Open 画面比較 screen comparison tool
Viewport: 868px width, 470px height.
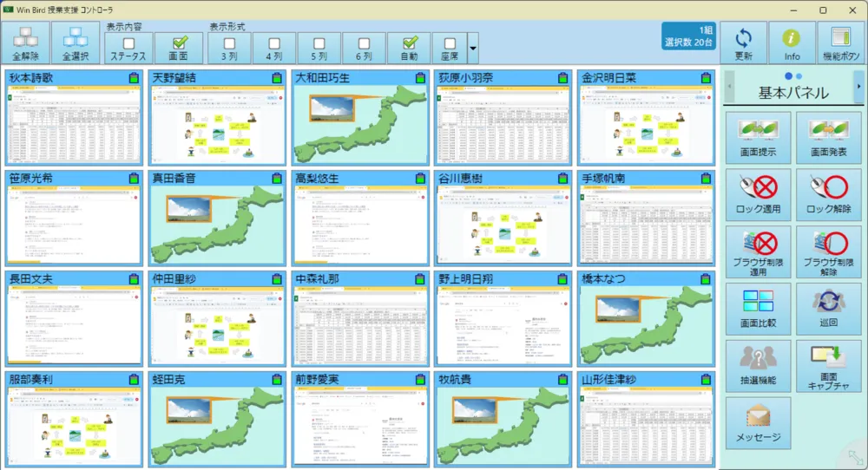pyautogui.click(x=758, y=309)
